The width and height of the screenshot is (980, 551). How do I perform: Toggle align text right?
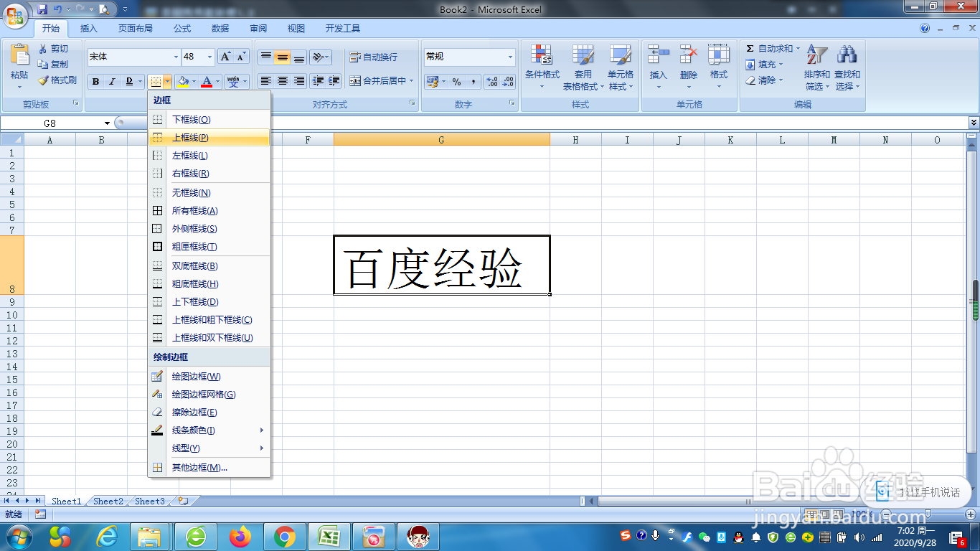click(x=298, y=81)
